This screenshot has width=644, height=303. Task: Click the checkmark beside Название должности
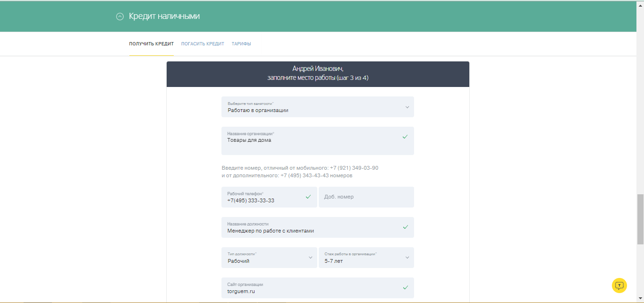point(405,227)
